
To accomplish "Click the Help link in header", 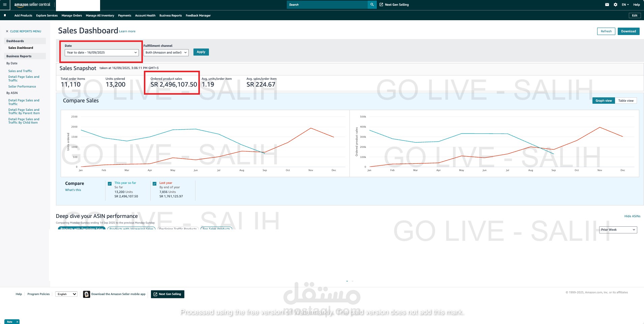I will [637, 5].
